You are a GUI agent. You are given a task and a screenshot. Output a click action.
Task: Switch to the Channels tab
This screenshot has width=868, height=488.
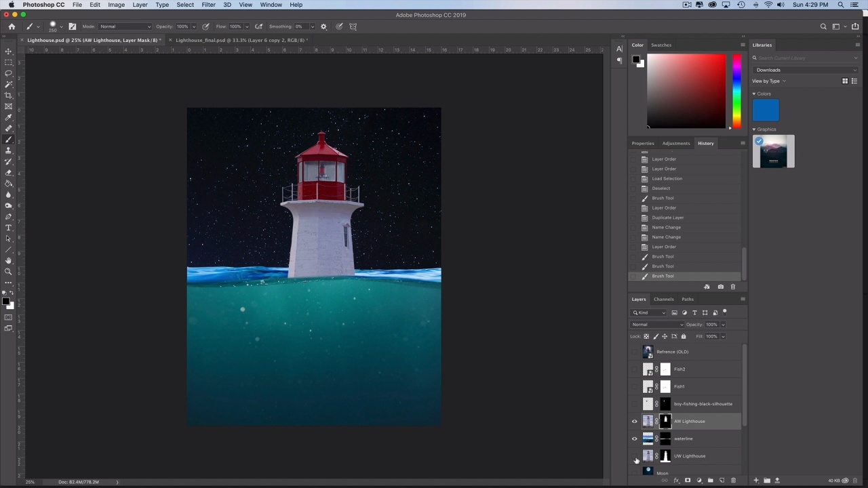click(x=663, y=299)
